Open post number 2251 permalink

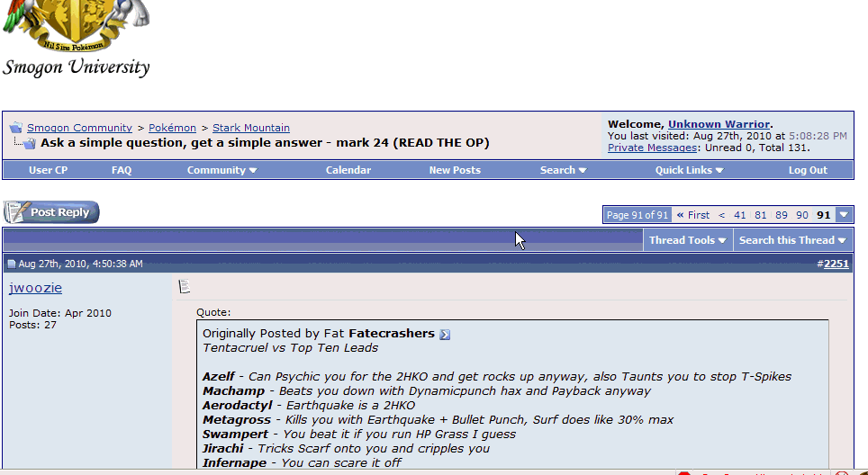836,264
